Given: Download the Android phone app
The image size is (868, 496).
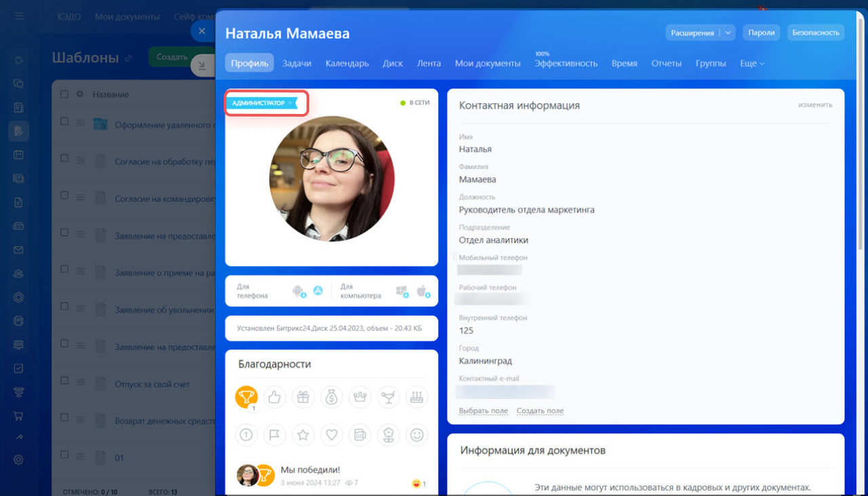Looking at the screenshot, I should (298, 291).
